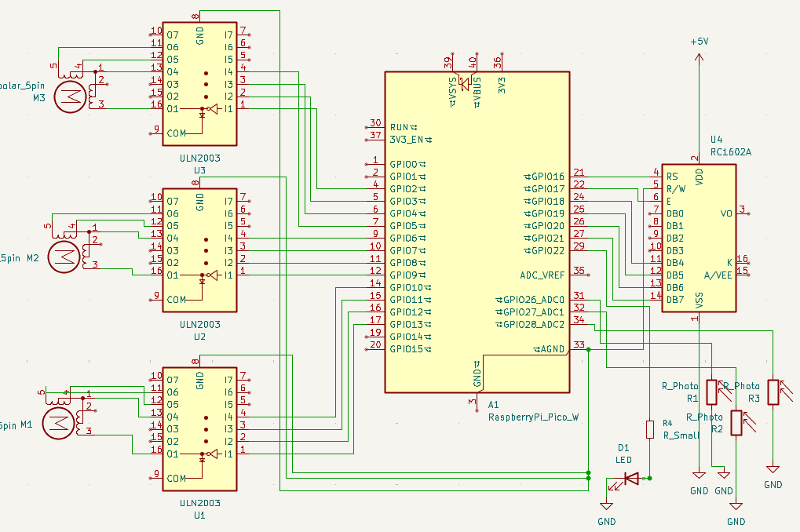Viewport: 800px width, 532px height.
Task: Click the AGND pin label
Action: click(552, 349)
